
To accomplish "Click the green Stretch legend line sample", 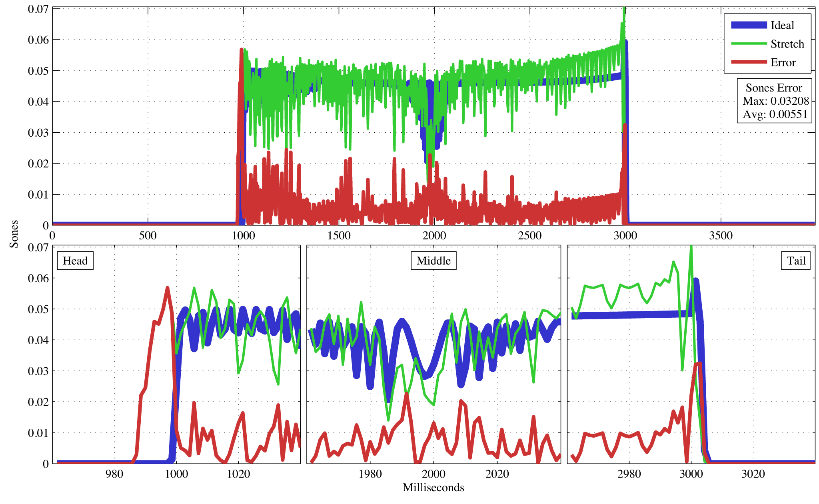I will pyautogui.click(x=749, y=44).
